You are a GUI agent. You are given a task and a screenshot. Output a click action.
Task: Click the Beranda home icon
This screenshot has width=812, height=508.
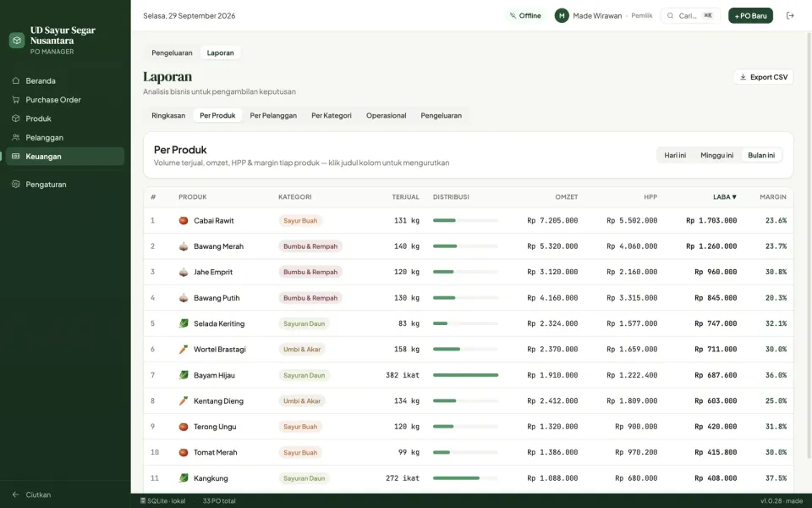(15, 81)
